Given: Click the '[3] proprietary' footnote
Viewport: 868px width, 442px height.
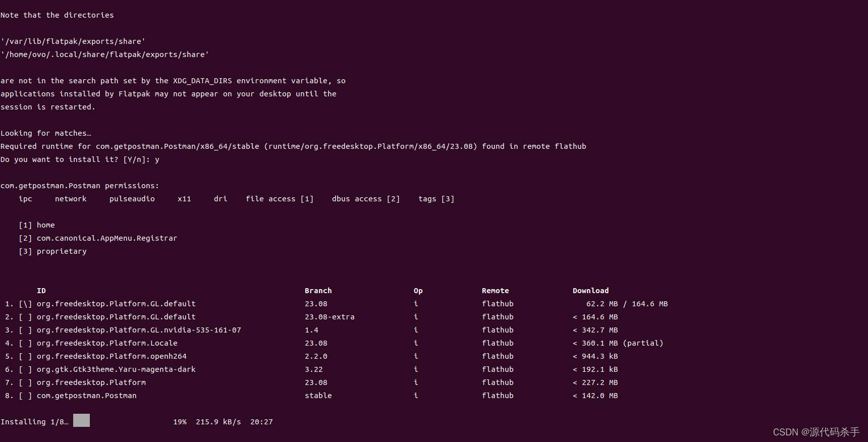Looking at the screenshot, I should coord(52,251).
